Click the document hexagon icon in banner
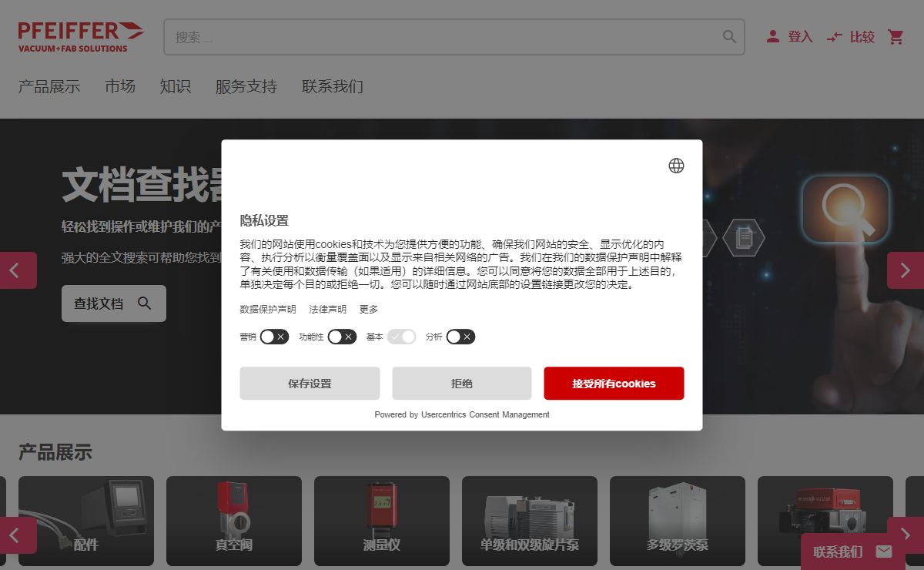Viewport: 924px width, 570px height. coord(744,237)
